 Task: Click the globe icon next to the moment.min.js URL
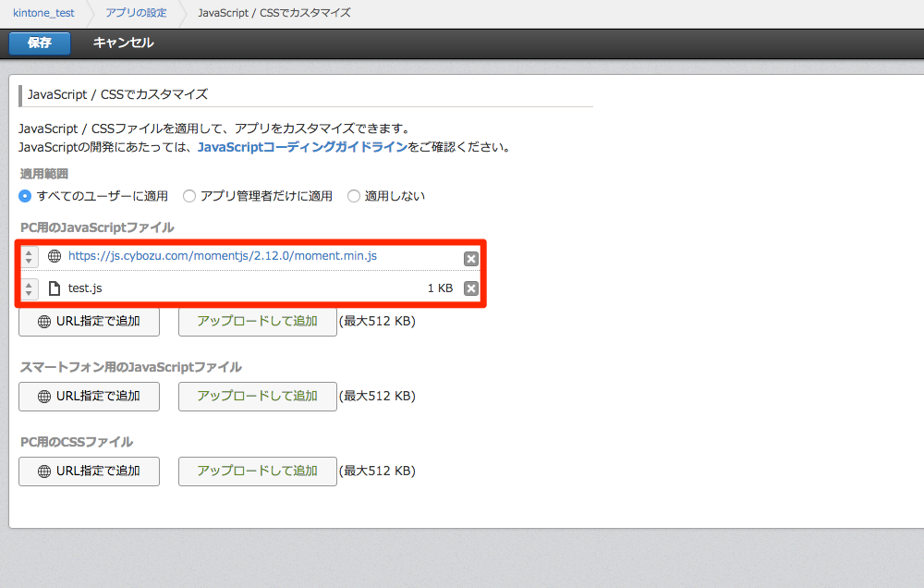pyautogui.click(x=54, y=255)
